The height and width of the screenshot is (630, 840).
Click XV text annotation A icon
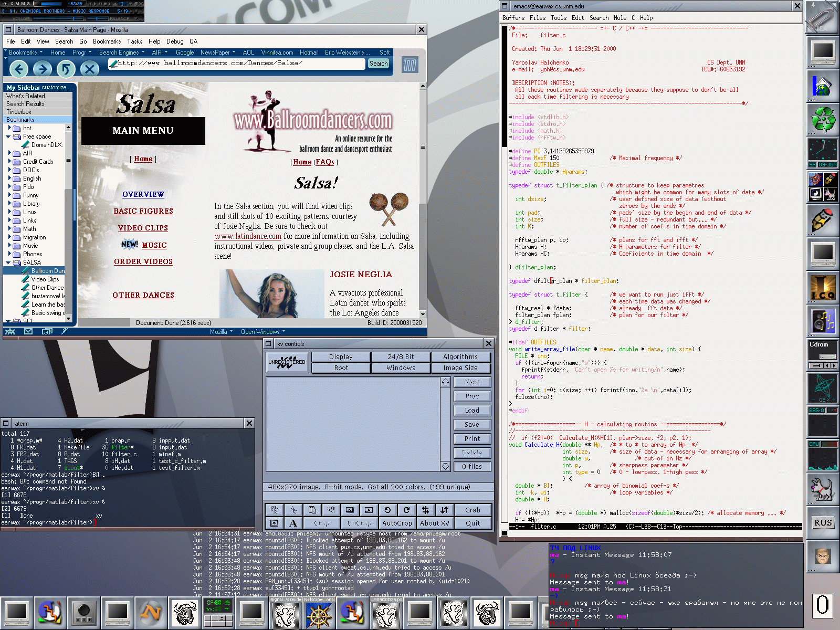(293, 523)
